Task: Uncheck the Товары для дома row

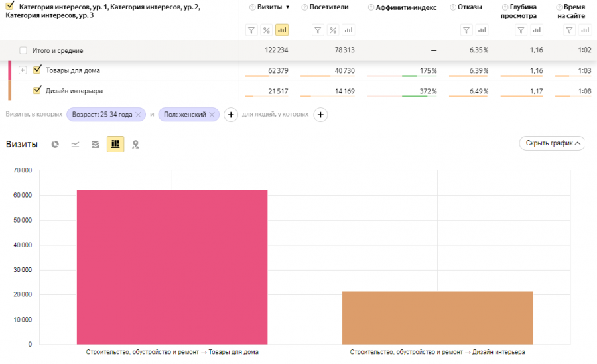Action: tap(38, 70)
